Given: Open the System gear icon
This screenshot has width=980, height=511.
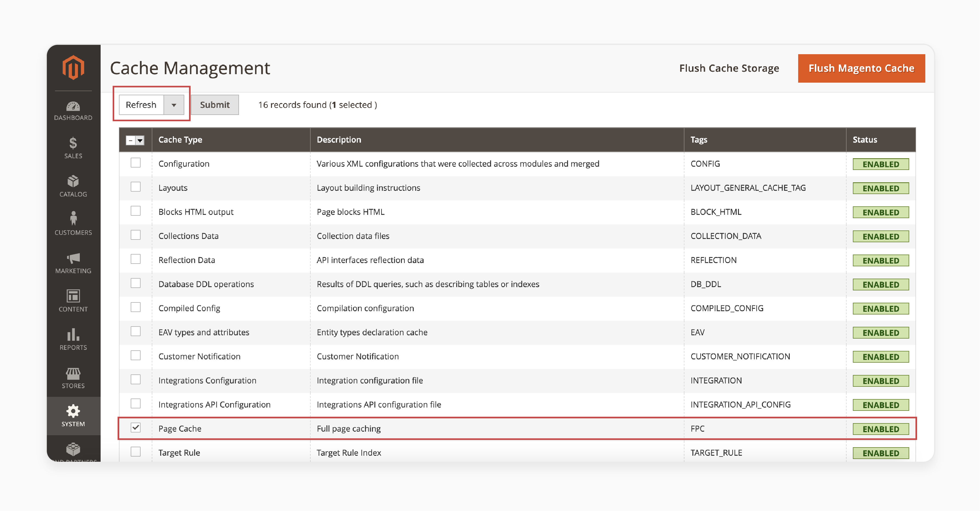Looking at the screenshot, I should click(73, 411).
